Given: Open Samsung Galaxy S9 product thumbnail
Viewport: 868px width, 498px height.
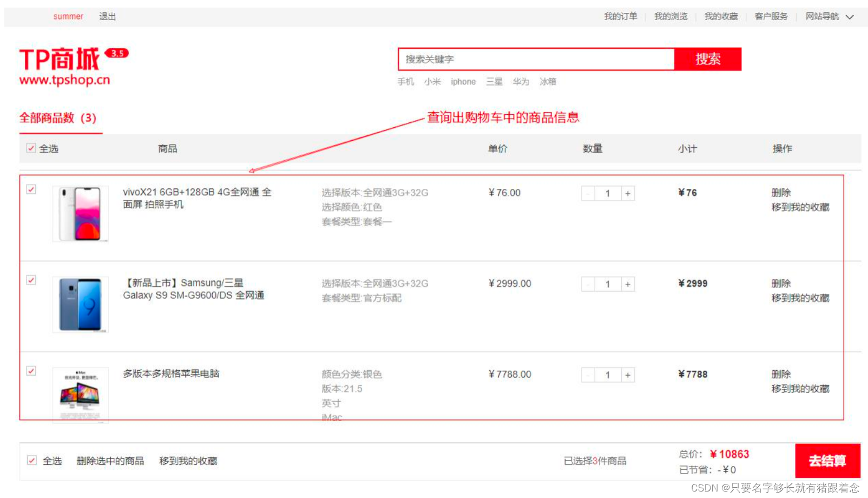Looking at the screenshot, I should point(81,305).
